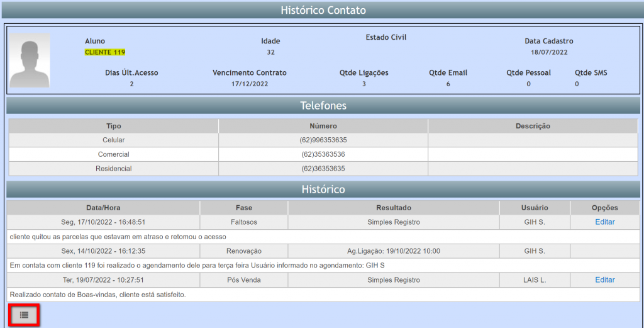644x328 pixels.
Task: Select the Renovação history entry row
Action: pos(243,251)
